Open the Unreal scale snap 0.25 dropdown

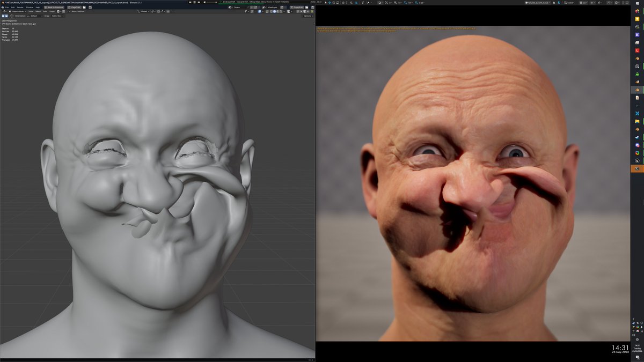pos(422,3)
